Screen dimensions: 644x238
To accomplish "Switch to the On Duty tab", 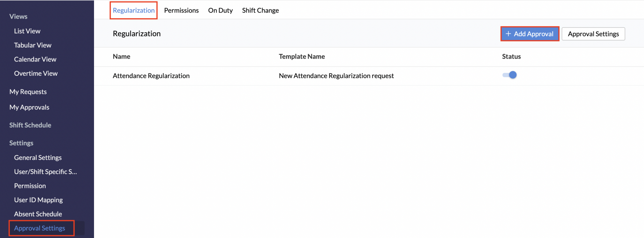I will coord(220,10).
